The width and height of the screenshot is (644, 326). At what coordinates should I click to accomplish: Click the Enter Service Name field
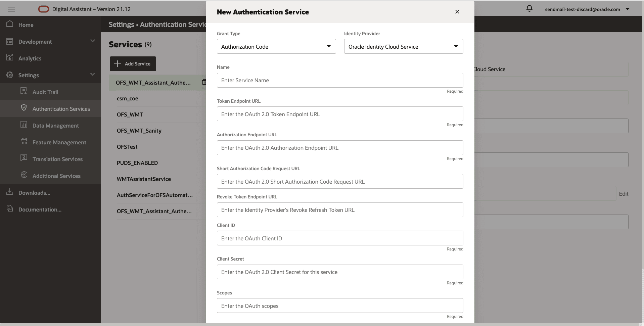(x=340, y=80)
